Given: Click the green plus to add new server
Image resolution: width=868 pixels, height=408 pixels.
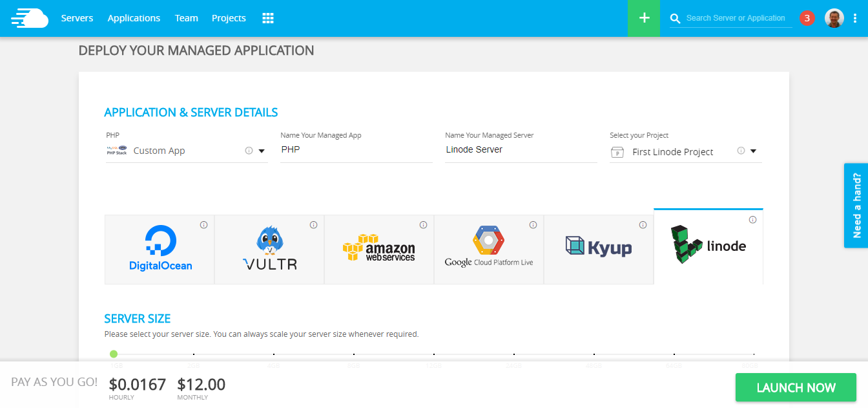Looking at the screenshot, I should [643, 18].
